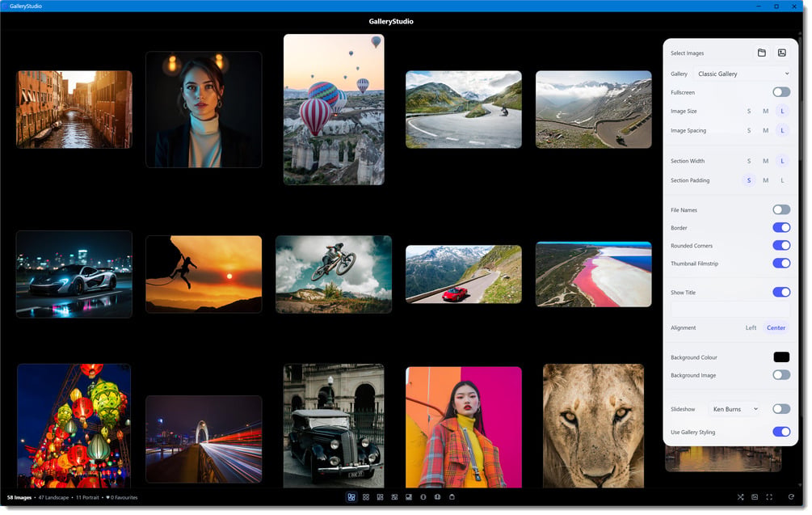The width and height of the screenshot is (812, 515).
Task: Click the GalleryStudio gallery title heading
Action: pyautogui.click(x=393, y=21)
